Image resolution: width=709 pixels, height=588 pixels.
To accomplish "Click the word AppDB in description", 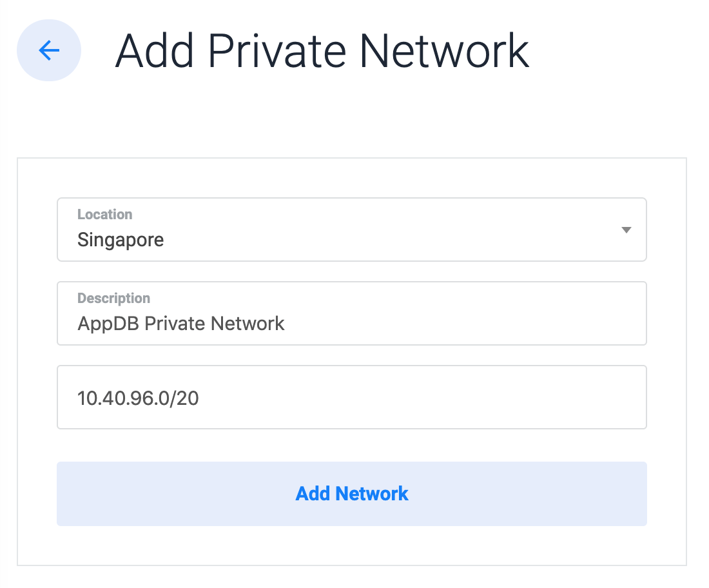I will coord(108,324).
